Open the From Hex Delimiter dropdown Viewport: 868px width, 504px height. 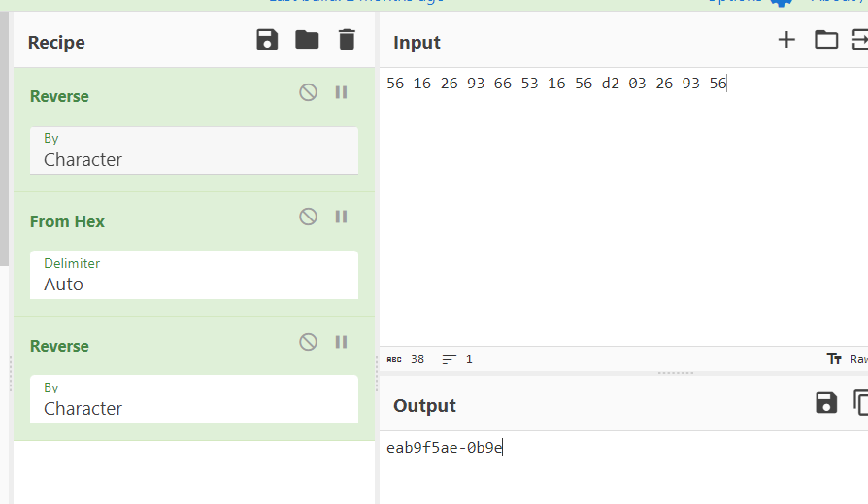tap(194, 276)
